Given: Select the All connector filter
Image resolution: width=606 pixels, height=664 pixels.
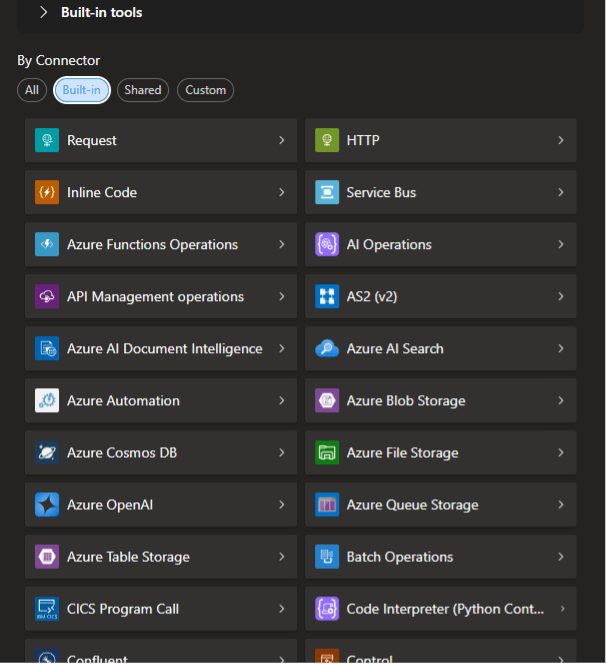Looking at the screenshot, I should click(32, 90).
